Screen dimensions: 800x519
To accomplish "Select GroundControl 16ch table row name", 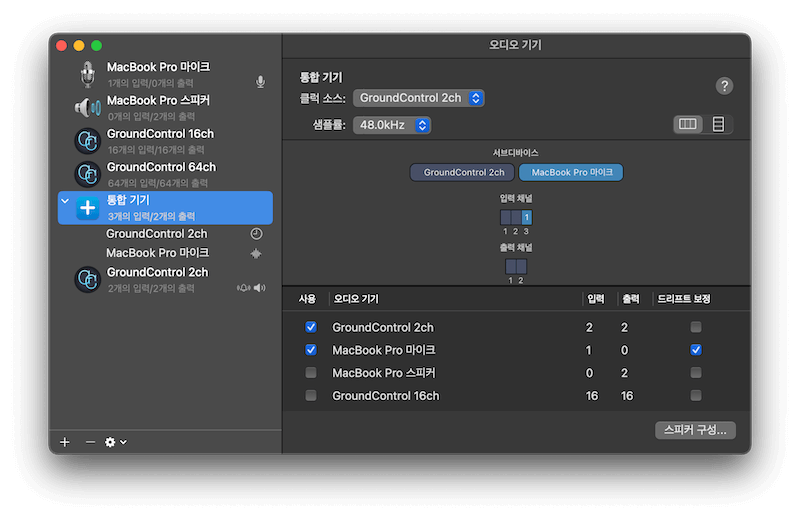I will 385,396.
